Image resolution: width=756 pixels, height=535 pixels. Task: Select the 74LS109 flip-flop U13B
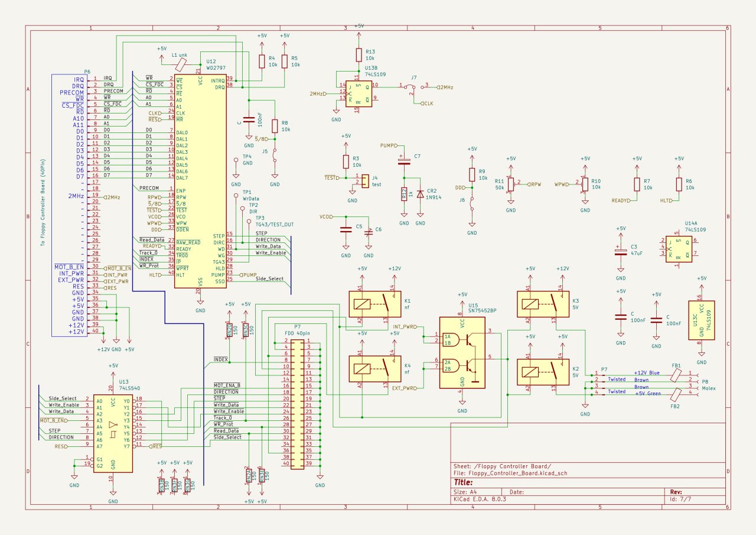(x=358, y=93)
